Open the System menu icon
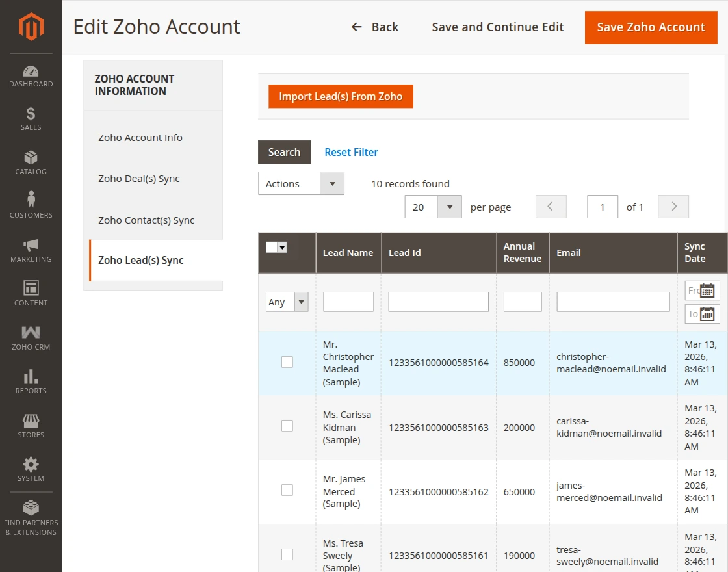 31,464
